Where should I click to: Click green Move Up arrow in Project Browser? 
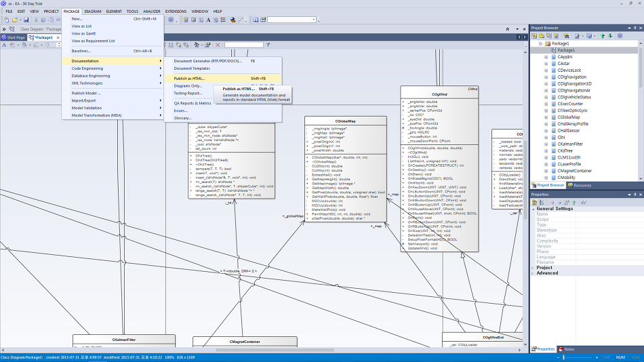[x=603, y=36]
